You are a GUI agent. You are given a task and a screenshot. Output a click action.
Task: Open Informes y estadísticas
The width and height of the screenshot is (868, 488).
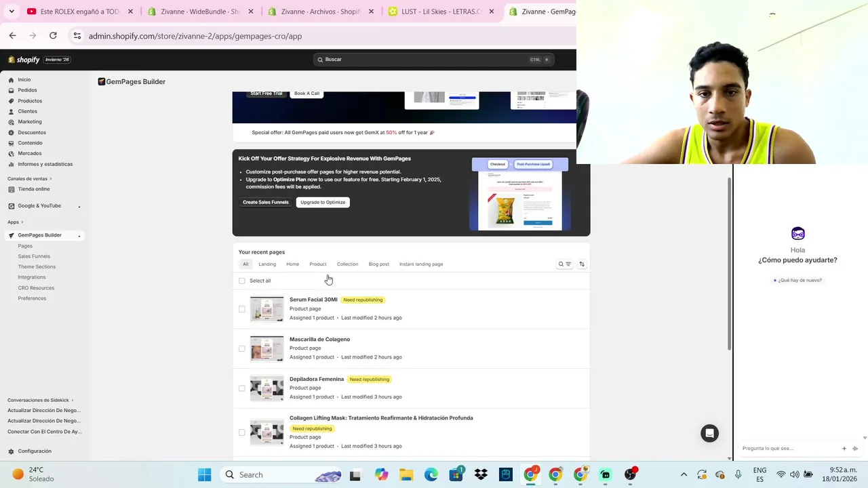click(45, 164)
